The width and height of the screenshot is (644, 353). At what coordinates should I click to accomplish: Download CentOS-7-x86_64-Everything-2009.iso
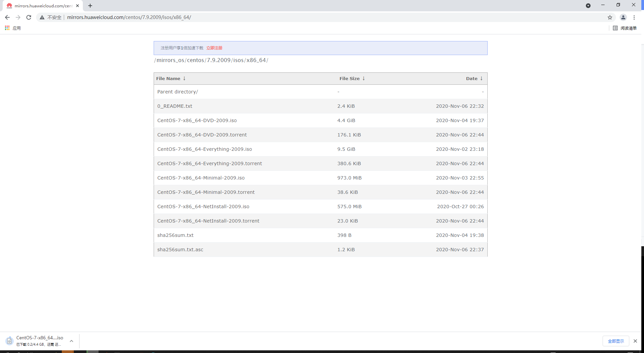pos(205,149)
